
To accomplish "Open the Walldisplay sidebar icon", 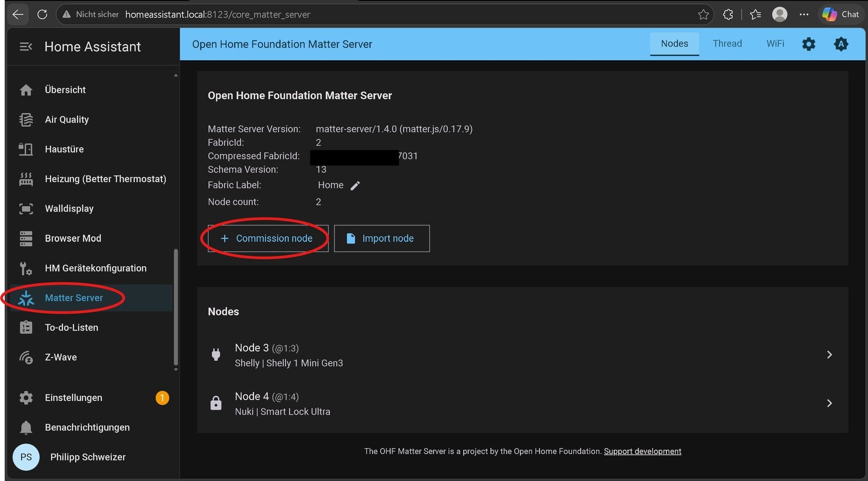I will pos(26,209).
